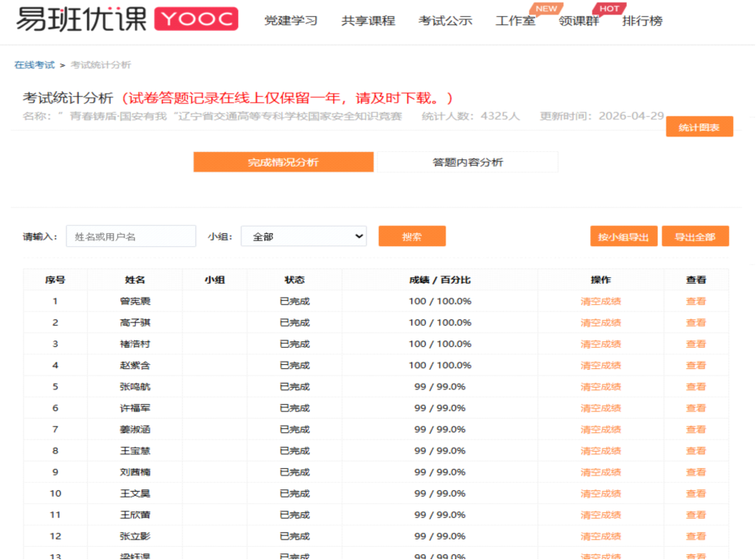Click 查看 for row 4
Image resolution: width=756 pixels, height=560 pixels.
(696, 365)
